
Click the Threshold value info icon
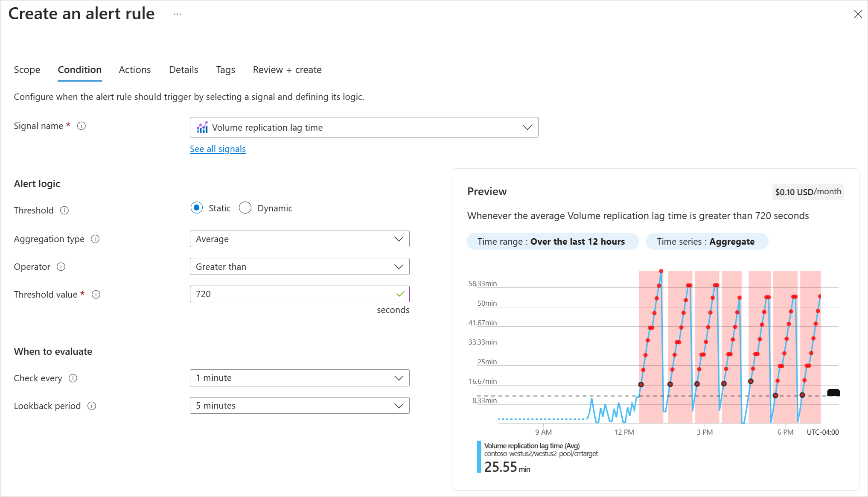[x=96, y=295]
